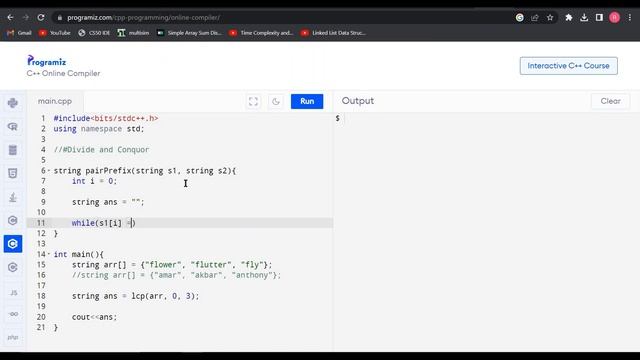The height and width of the screenshot is (360, 640).
Task: Open the Grammarly-style G extension icon
Action: pos(520,18)
